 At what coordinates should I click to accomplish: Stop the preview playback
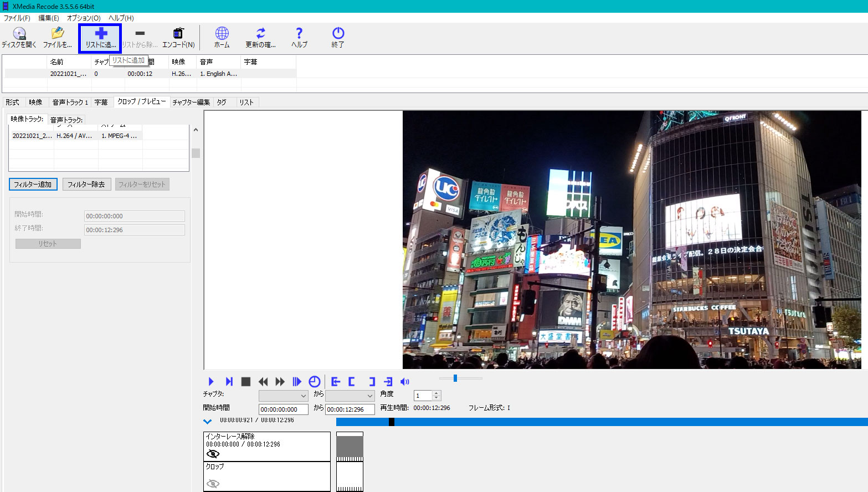[x=246, y=381]
